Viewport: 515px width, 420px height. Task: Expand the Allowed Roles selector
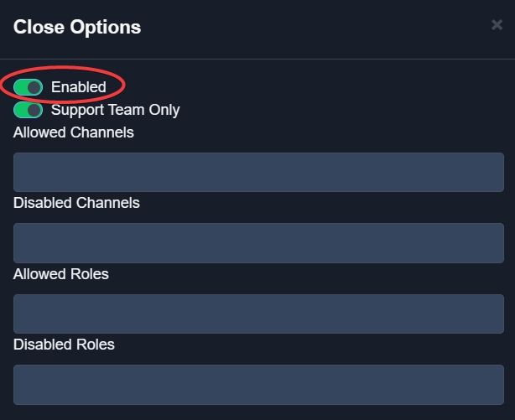[258, 314]
